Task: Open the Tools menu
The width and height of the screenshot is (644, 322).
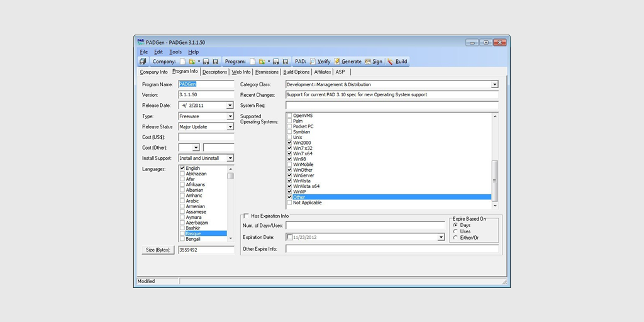Action: 175,52
